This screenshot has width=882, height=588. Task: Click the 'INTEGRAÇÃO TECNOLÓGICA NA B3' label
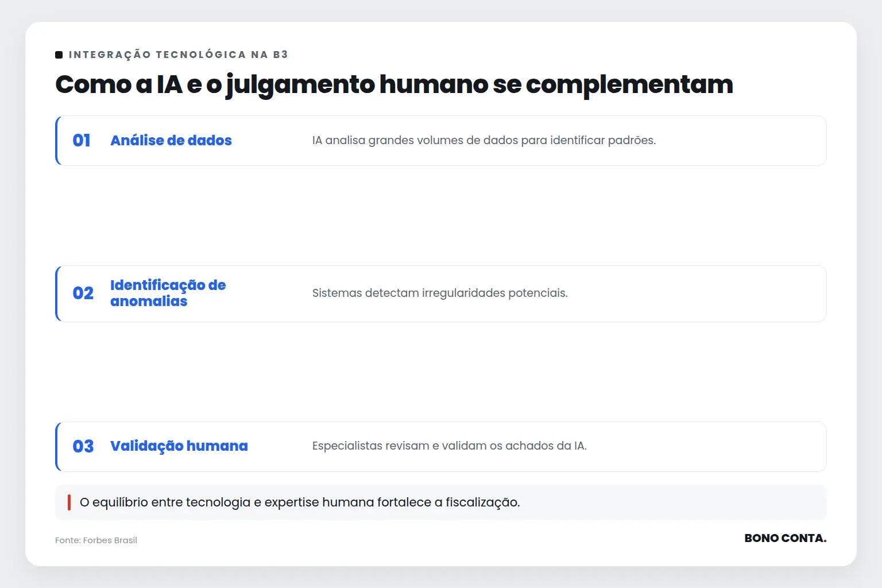click(178, 55)
